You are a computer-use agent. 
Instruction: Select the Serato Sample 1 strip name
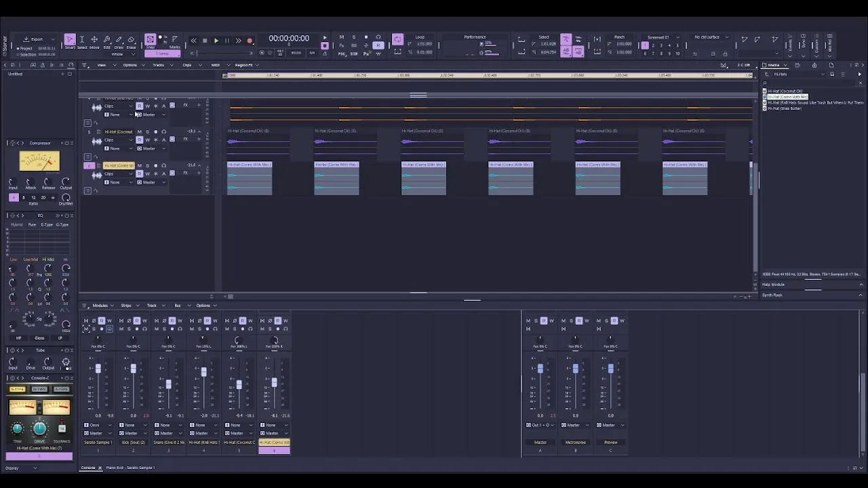[98, 443]
